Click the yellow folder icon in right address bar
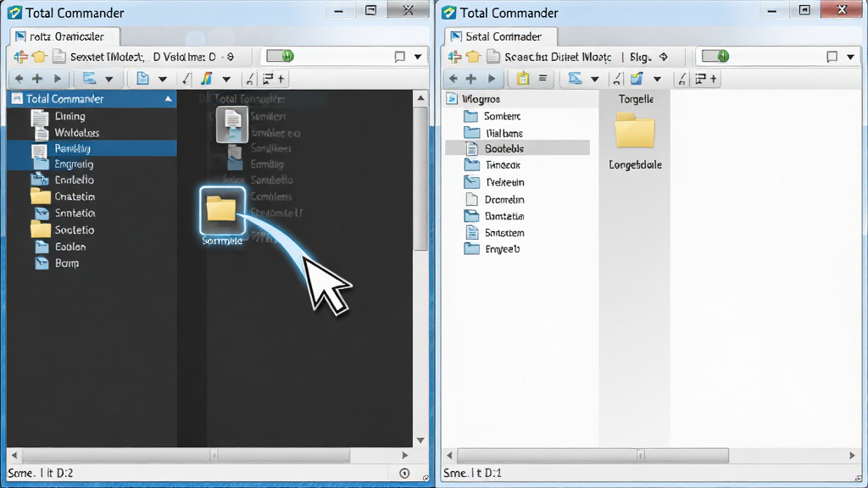868x488 pixels. [x=473, y=57]
